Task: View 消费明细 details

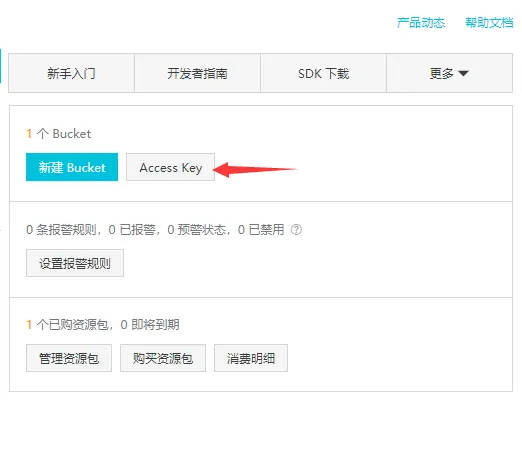Action: (x=251, y=358)
